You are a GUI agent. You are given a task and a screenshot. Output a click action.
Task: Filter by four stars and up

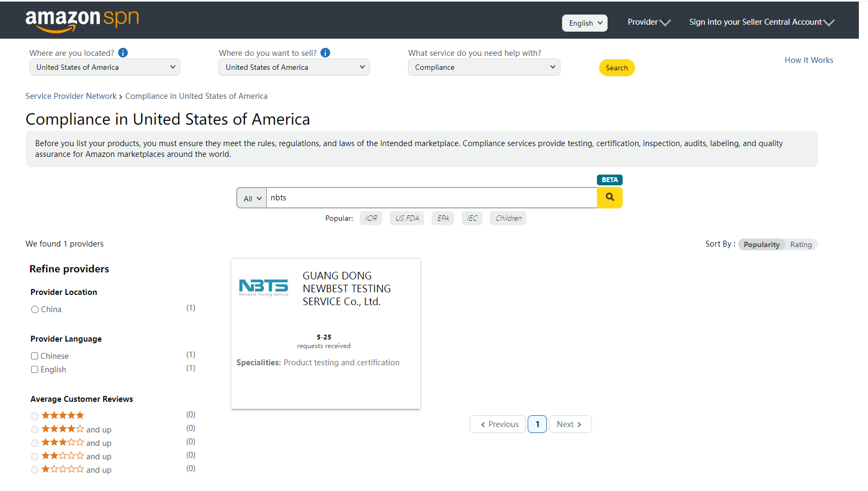point(35,430)
